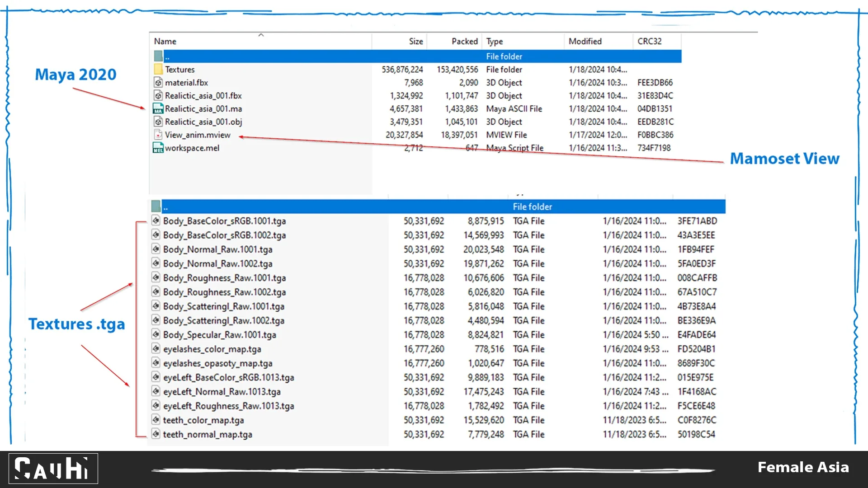Sort the list by the Modified column header

[x=585, y=41]
